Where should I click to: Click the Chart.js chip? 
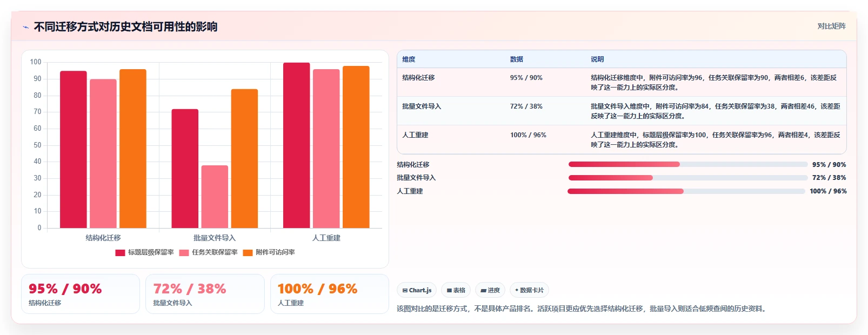click(417, 290)
